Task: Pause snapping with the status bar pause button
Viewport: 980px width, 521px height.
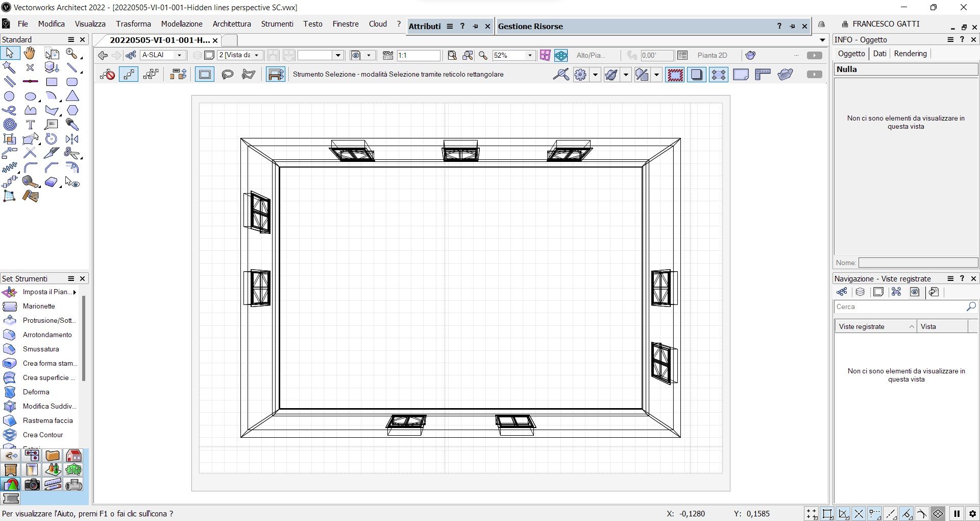Action: tap(956, 514)
